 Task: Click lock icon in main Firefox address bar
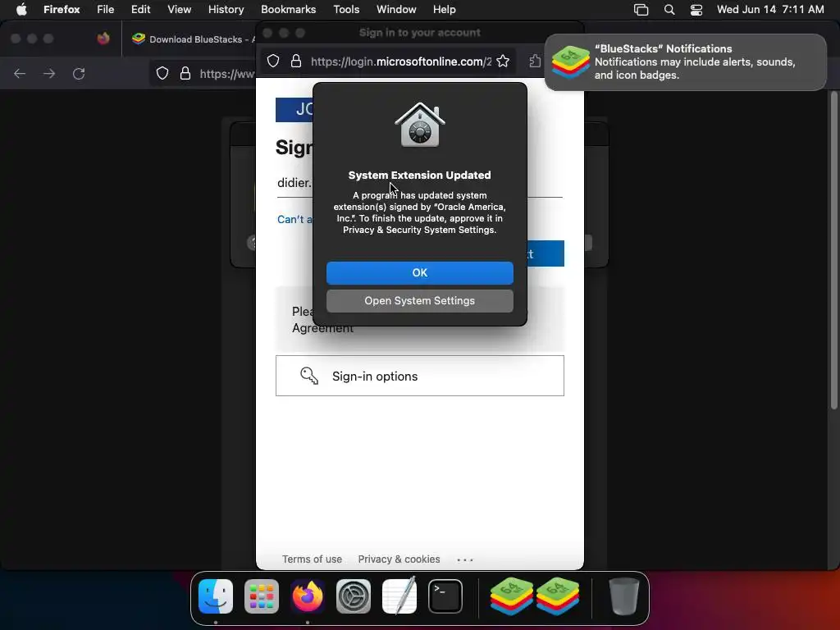185,73
